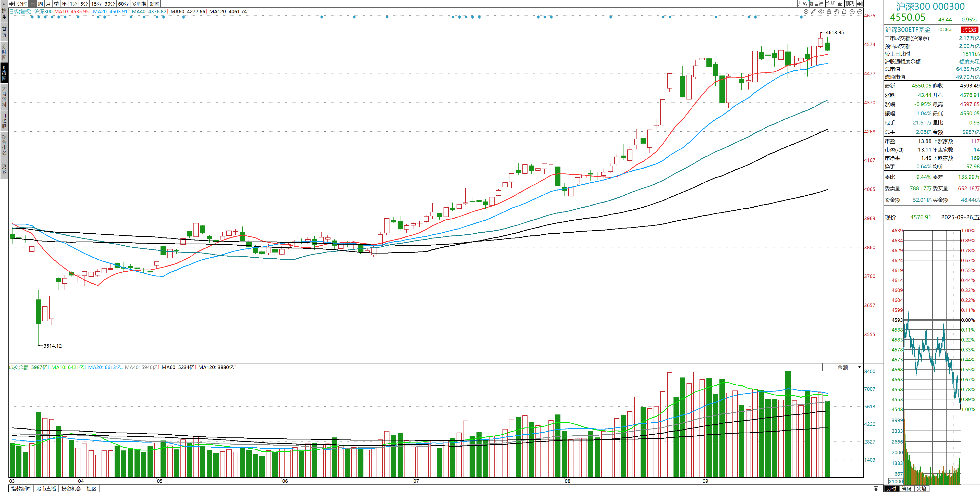
Task: Click the 买指数 red button
Action: tap(969, 30)
